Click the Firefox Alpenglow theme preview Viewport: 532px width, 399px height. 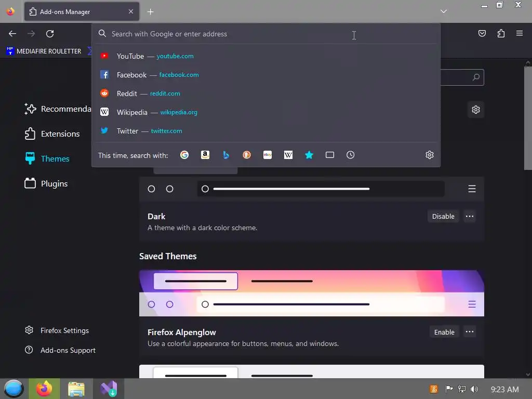[312, 293]
